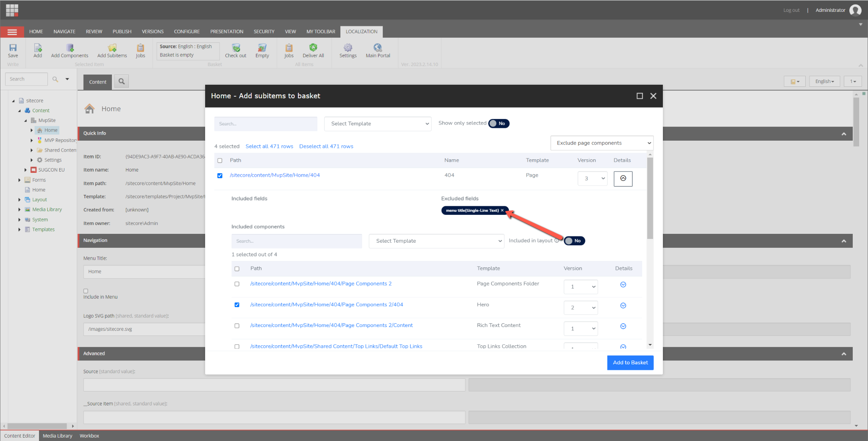Click the Log out link
The width and height of the screenshot is (868, 441).
click(791, 10)
